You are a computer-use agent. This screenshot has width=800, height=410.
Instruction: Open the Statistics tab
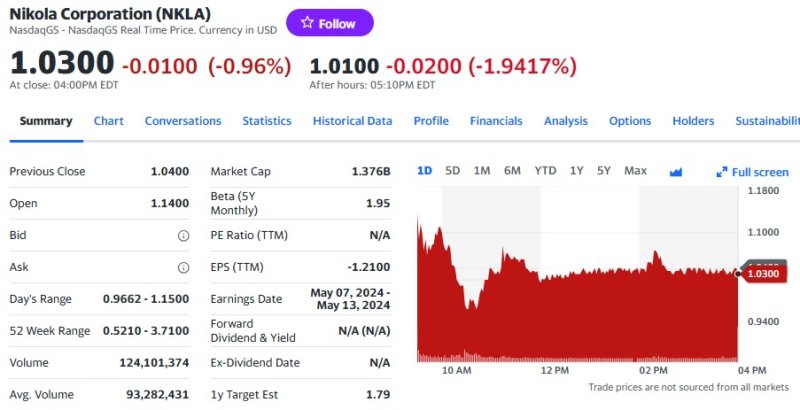coord(267,121)
